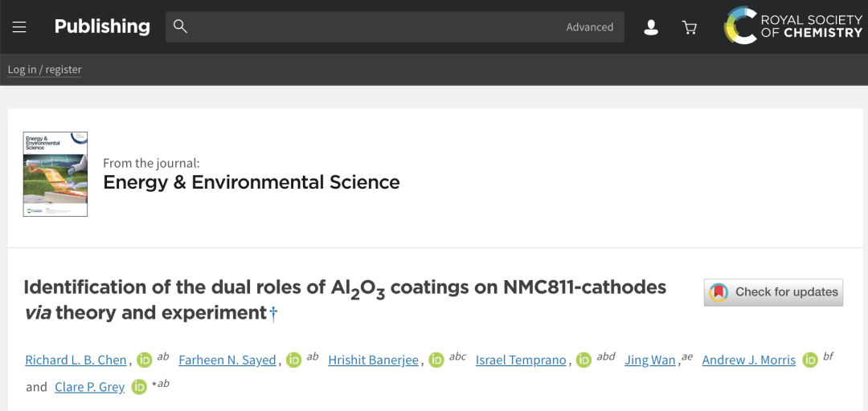
Task: Open Farheen N. Sayed's ORCID icon
Action: (x=294, y=360)
